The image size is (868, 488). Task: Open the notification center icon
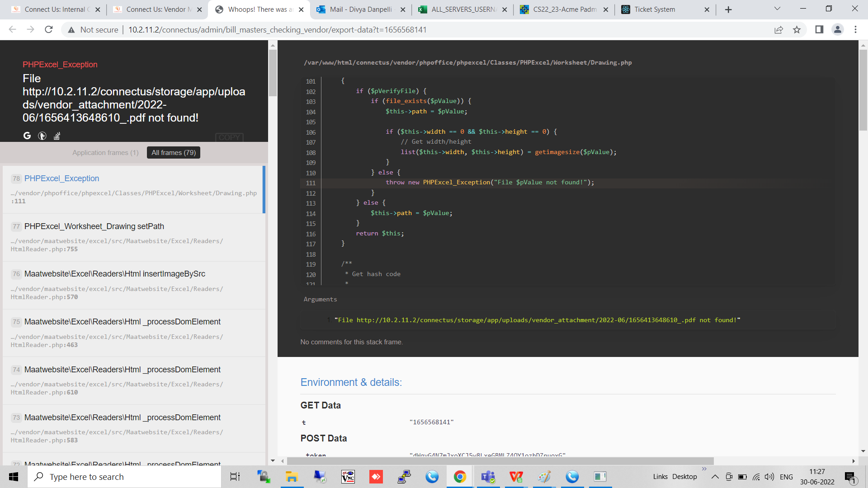pos(850,477)
